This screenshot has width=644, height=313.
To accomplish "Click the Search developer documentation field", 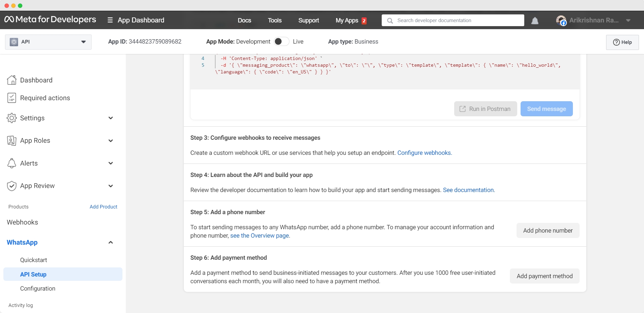I will tap(453, 20).
